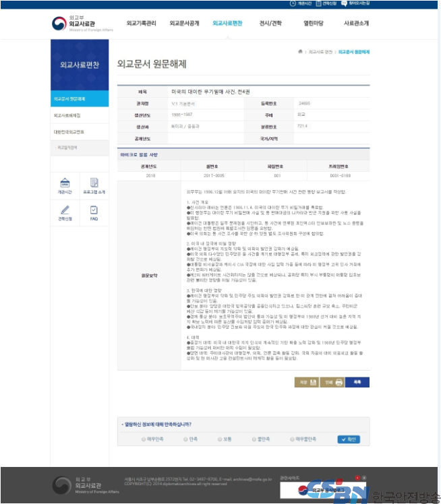Click the 외교문서 원문해제 page heading
This screenshot has width=441, height=504.
pyautogui.click(x=152, y=63)
